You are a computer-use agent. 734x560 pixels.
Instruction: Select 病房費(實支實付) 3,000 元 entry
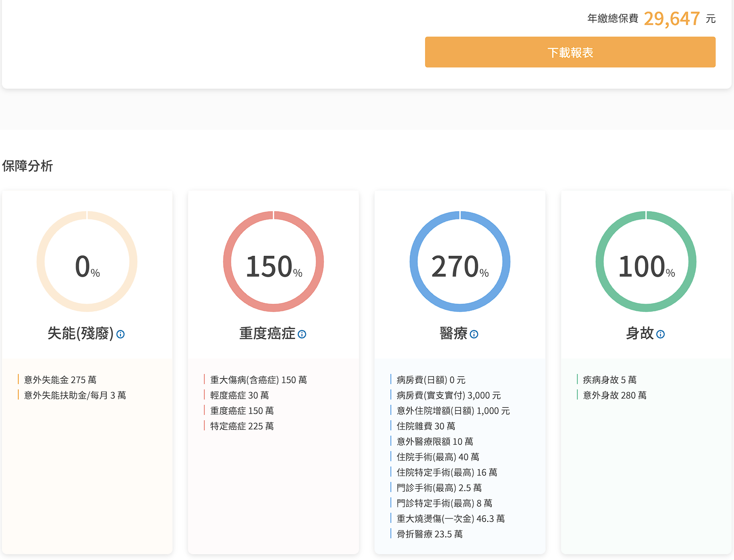pyautogui.click(x=448, y=395)
